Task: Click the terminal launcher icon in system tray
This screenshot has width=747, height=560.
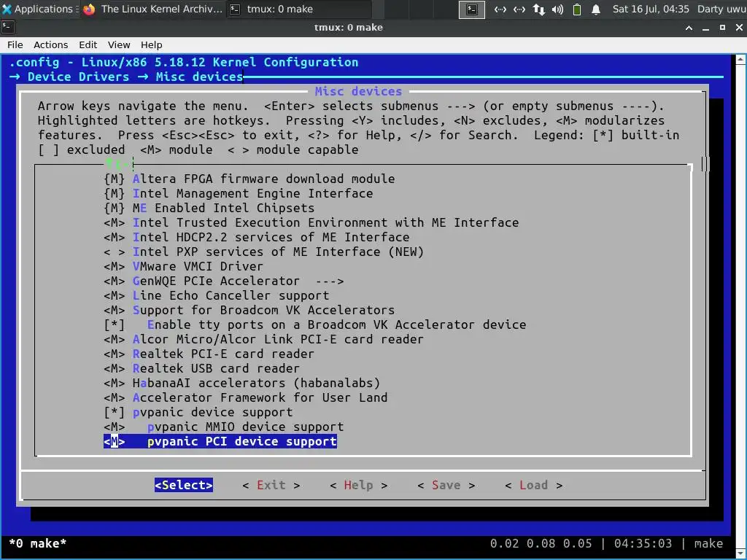Action: click(x=472, y=9)
